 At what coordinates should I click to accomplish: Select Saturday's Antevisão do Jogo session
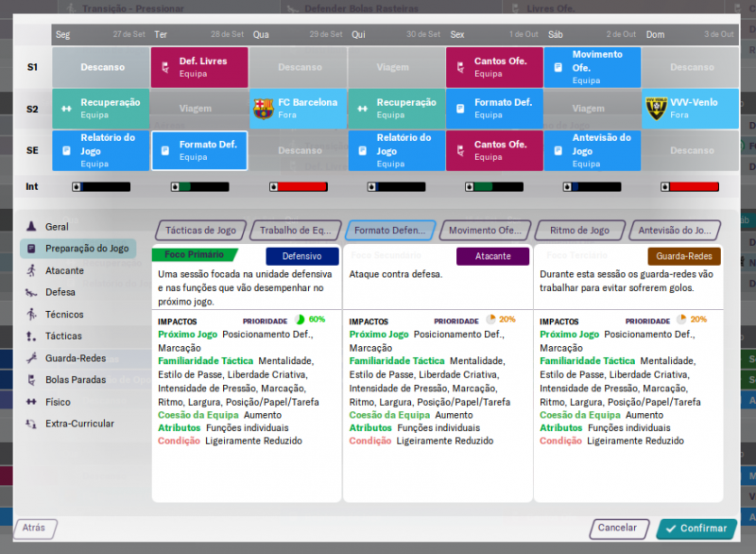coord(593,150)
